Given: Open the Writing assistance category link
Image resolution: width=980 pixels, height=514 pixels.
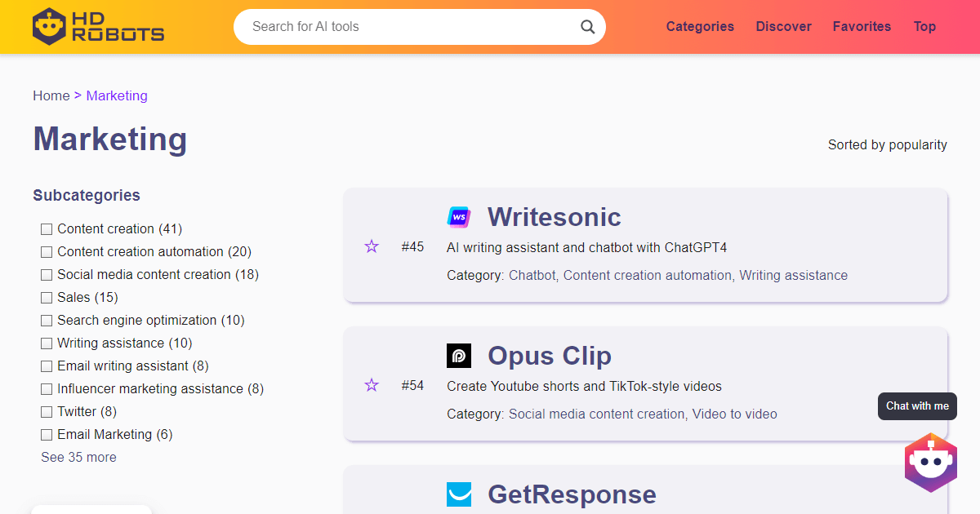Looking at the screenshot, I should (x=793, y=275).
